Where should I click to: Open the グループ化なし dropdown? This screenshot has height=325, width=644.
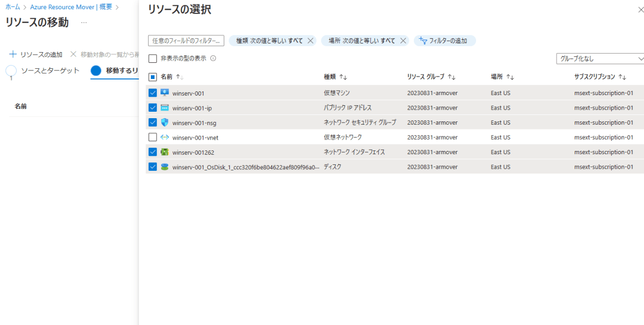point(600,59)
